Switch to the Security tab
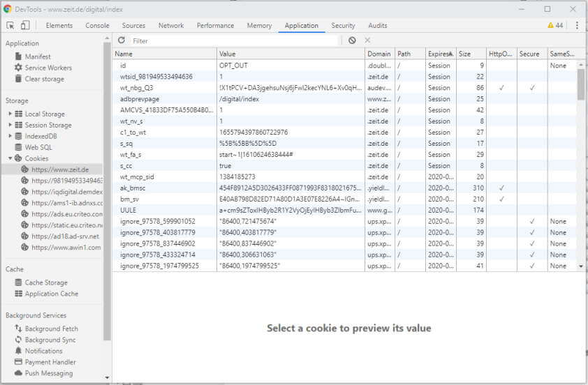Screen dimensions: 588x385 [343, 26]
